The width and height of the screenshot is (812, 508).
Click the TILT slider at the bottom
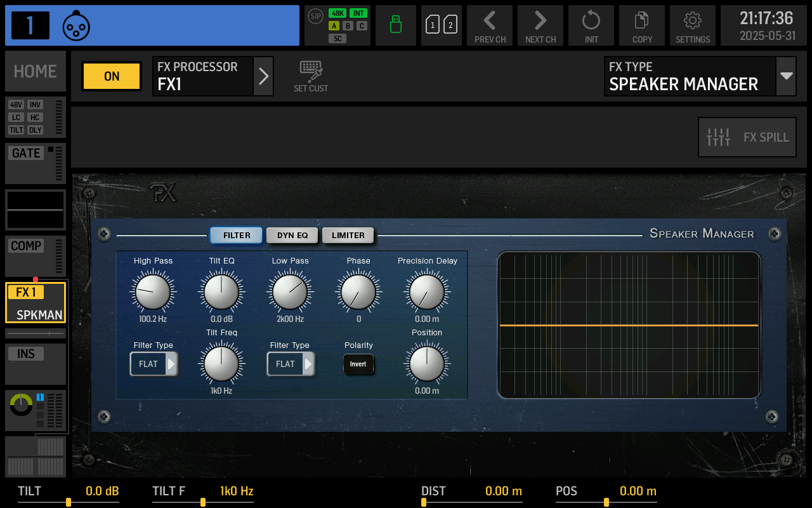point(69,502)
